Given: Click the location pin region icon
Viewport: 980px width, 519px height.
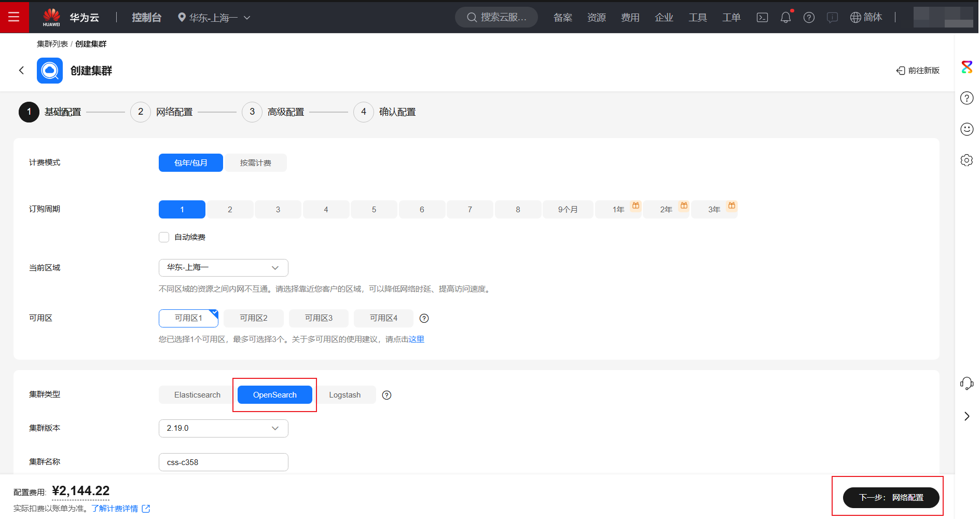Looking at the screenshot, I should tap(182, 17).
